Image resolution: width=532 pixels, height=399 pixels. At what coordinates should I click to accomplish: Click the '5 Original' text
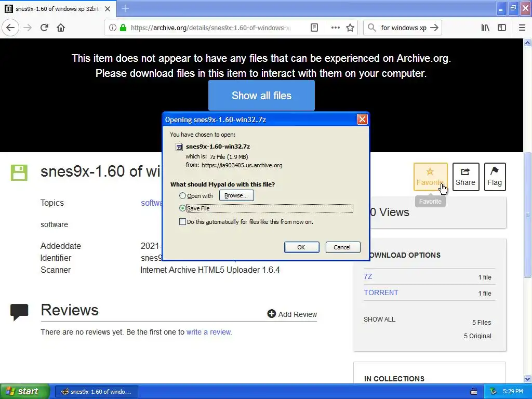pos(477,336)
